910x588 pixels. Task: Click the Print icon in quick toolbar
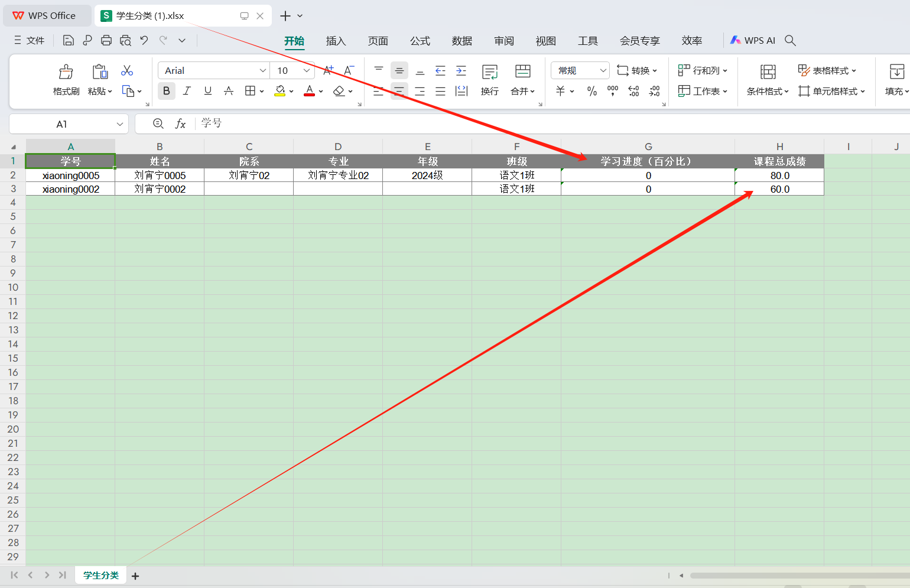[x=106, y=40]
